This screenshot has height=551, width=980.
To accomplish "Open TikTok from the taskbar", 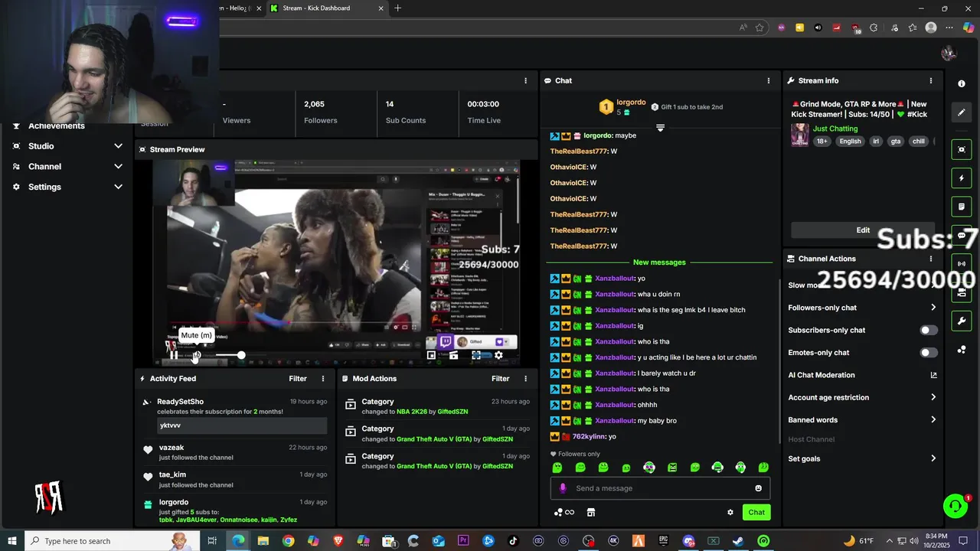I will click(x=513, y=541).
